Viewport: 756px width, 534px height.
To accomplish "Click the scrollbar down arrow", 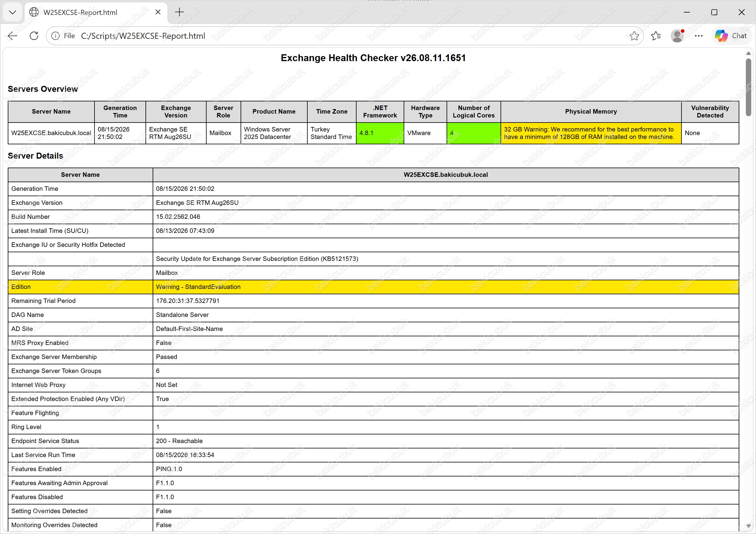I will click(749, 526).
